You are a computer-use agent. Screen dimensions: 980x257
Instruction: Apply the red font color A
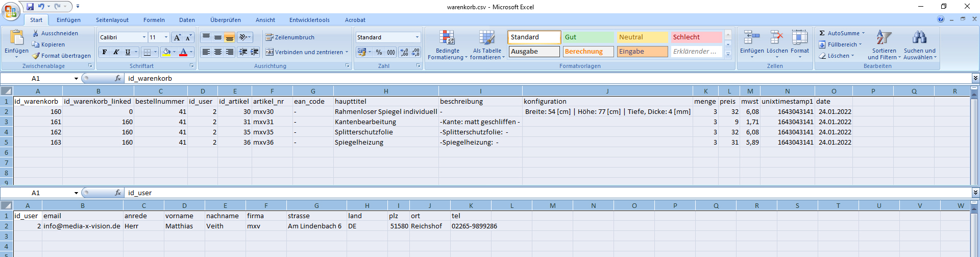pos(183,52)
